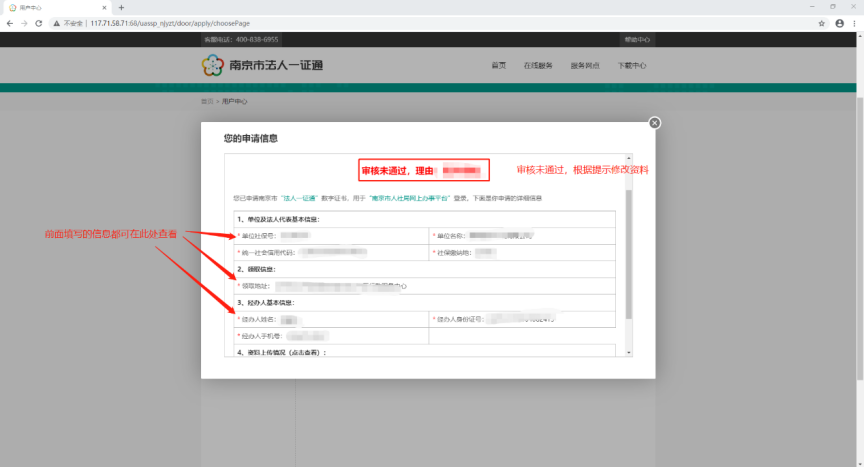Click dialog scrollbar up arrow
This screenshot has height=467, width=864.
628,158
